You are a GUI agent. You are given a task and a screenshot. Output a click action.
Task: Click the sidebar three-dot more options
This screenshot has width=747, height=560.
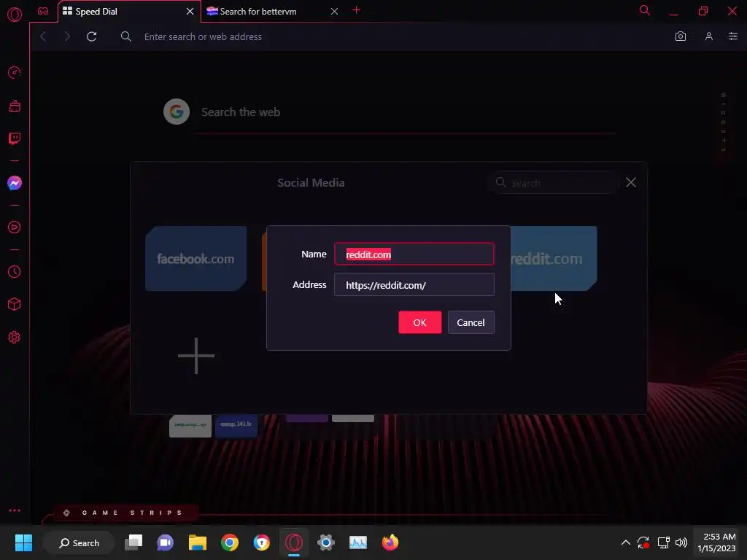click(x=15, y=510)
